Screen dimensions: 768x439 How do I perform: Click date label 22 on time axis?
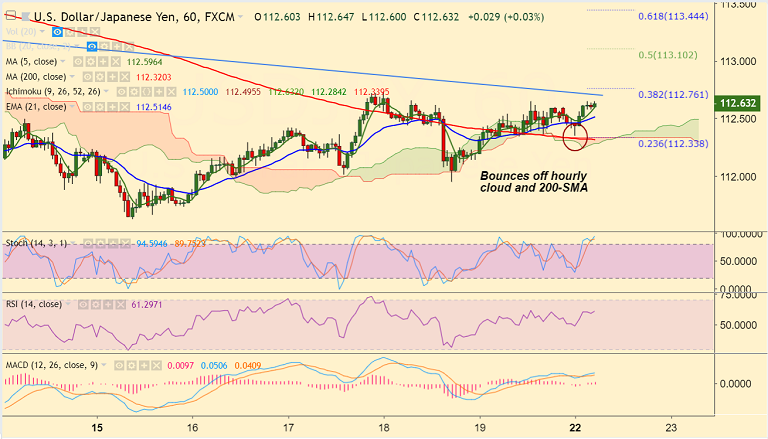576,427
